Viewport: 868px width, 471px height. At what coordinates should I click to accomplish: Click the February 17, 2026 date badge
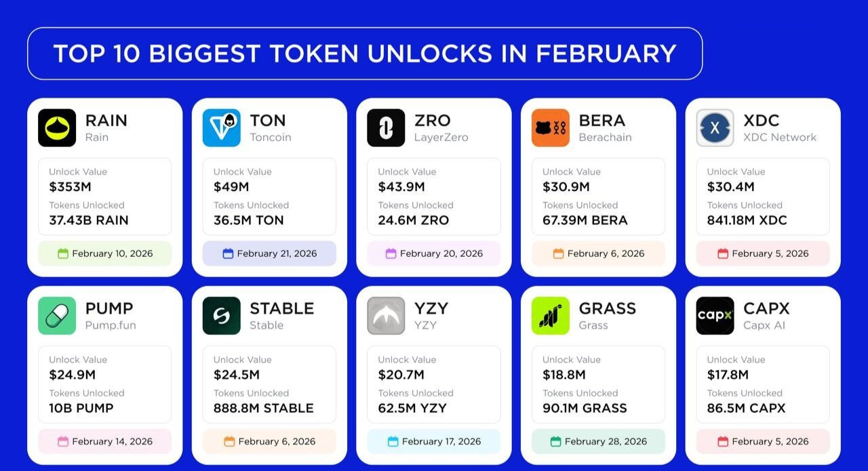coord(434,441)
